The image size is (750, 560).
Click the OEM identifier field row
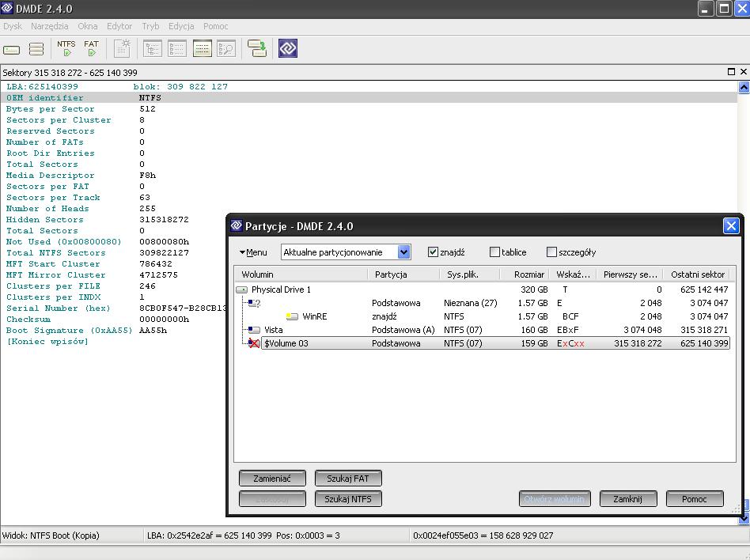[x=369, y=97]
